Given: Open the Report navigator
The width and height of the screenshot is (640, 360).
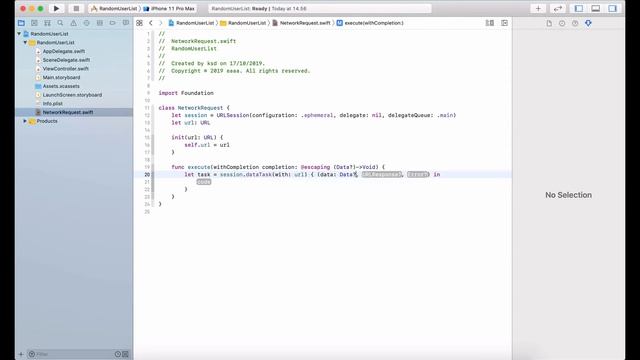Looking at the screenshot, I should point(126,23).
